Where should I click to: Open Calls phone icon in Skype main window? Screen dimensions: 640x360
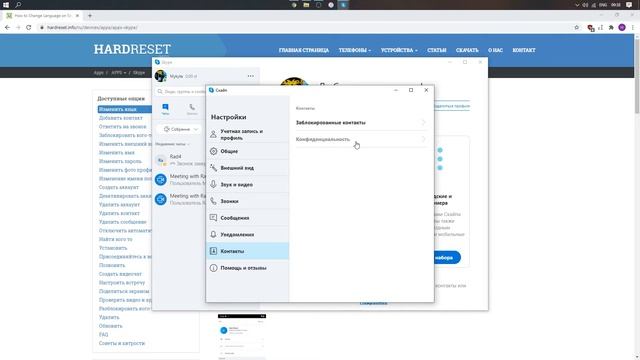[192, 107]
